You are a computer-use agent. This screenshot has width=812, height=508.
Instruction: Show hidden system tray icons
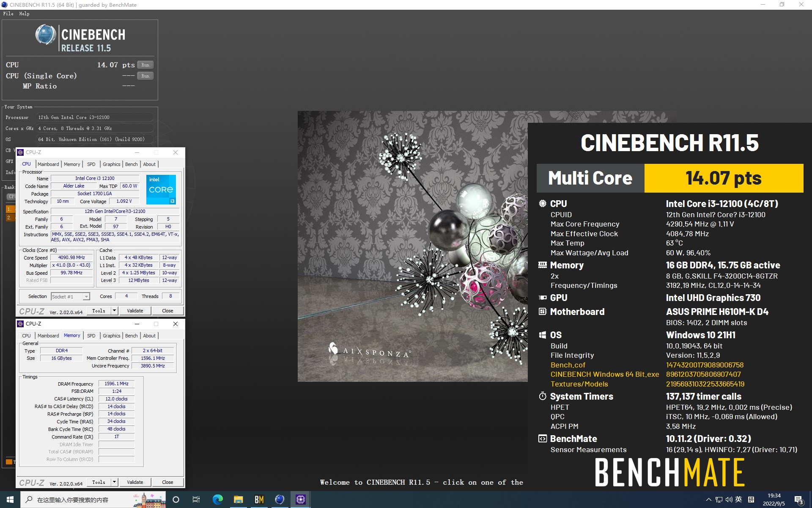coord(709,500)
